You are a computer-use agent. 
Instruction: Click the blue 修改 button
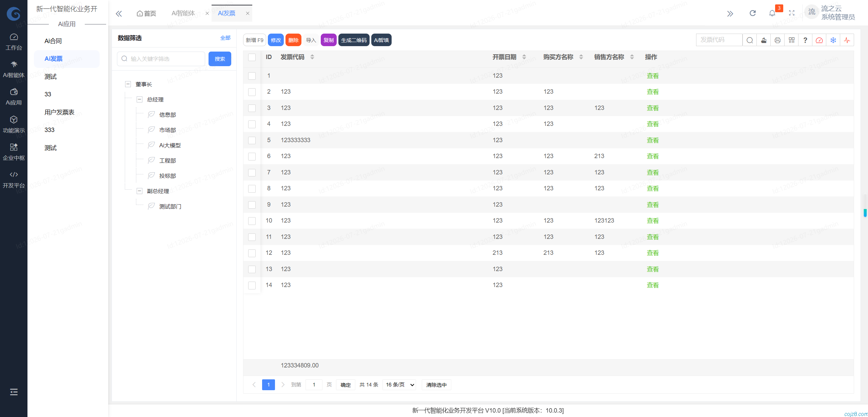(x=276, y=40)
